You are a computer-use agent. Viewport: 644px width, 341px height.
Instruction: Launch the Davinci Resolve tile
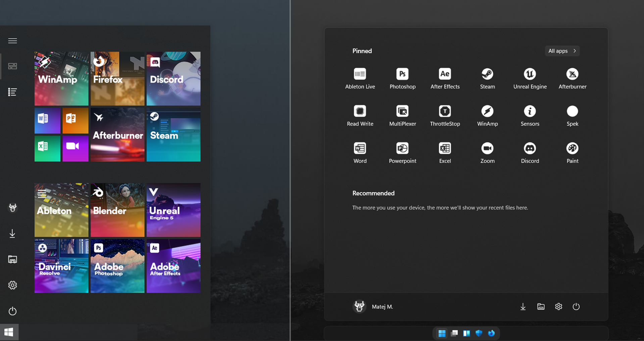tap(61, 266)
